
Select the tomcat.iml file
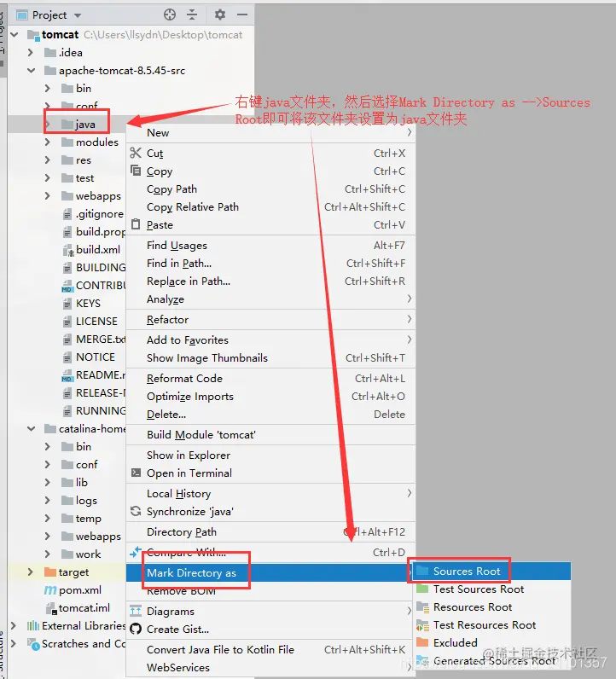click(x=84, y=608)
